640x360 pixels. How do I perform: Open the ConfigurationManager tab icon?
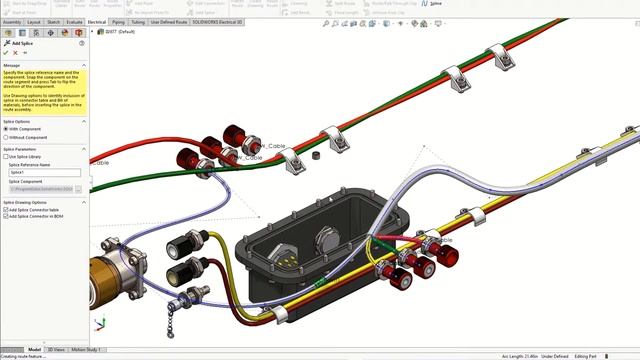coord(36,33)
